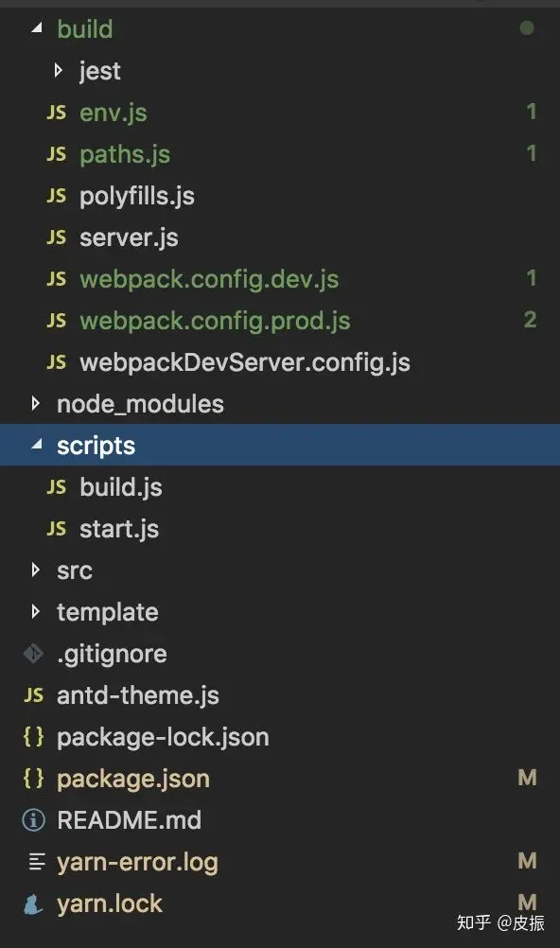
Task: Click the JS icon beside env.js
Action: (x=56, y=113)
